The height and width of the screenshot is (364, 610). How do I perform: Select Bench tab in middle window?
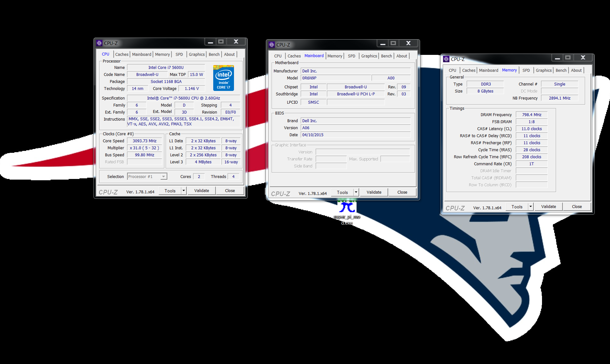[x=386, y=56]
